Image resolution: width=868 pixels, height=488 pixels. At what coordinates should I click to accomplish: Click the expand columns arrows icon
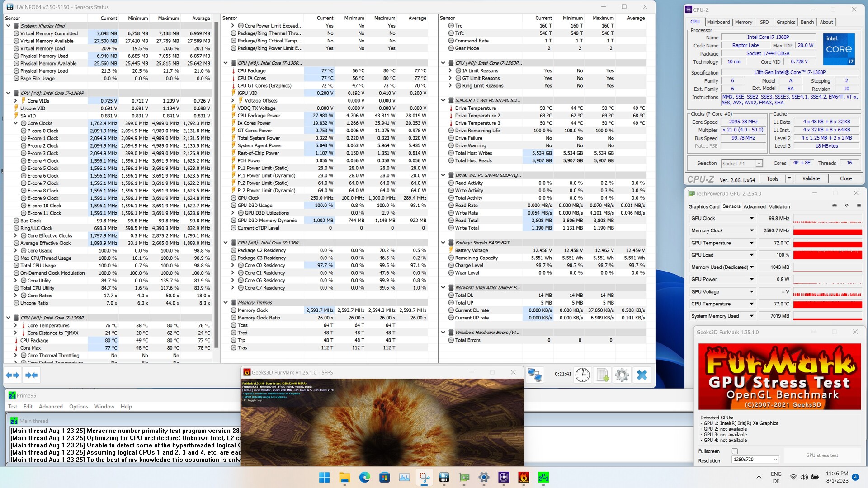[13, 375]
